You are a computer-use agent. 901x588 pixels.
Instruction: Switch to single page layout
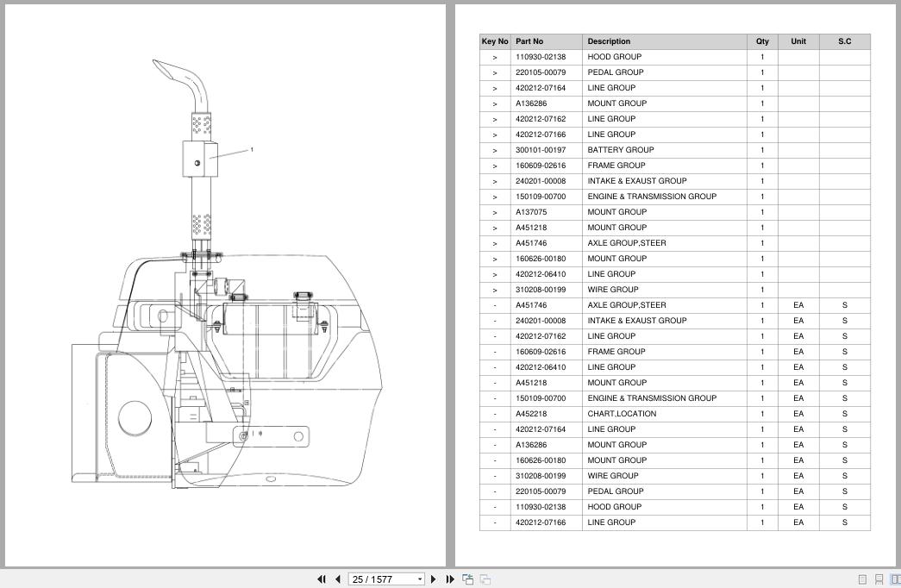[862, 579]
